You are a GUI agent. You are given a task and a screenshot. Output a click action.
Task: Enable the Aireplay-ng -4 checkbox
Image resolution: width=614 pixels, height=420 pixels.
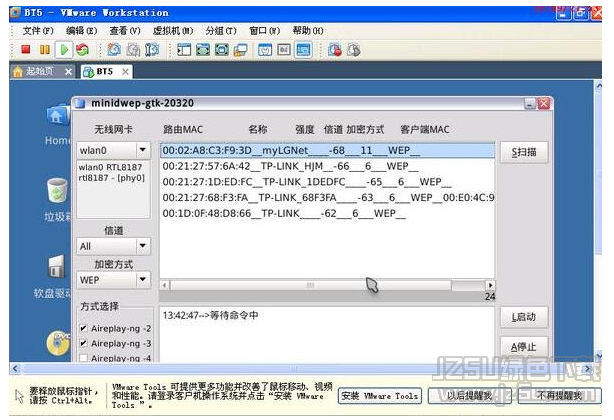coord(83,358)
